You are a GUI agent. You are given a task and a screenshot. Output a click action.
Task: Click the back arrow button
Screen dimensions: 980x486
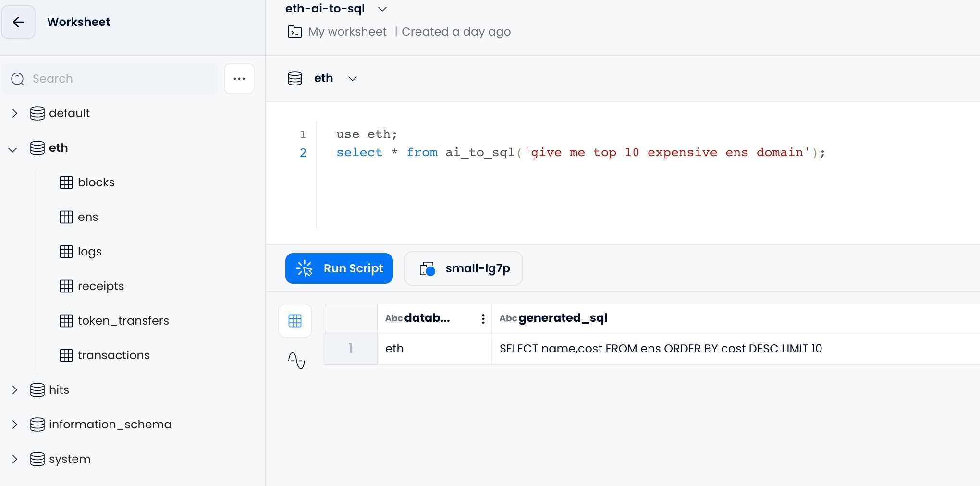[x=18, y=22]
